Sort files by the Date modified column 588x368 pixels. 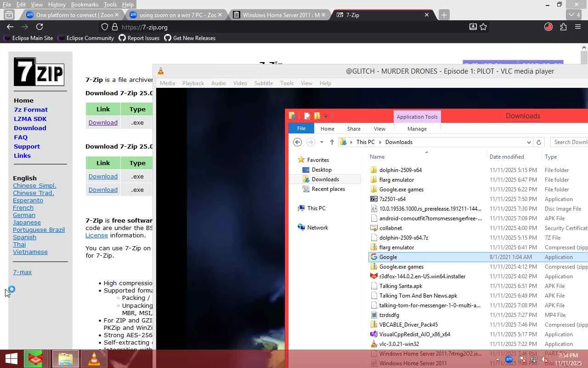507,157
